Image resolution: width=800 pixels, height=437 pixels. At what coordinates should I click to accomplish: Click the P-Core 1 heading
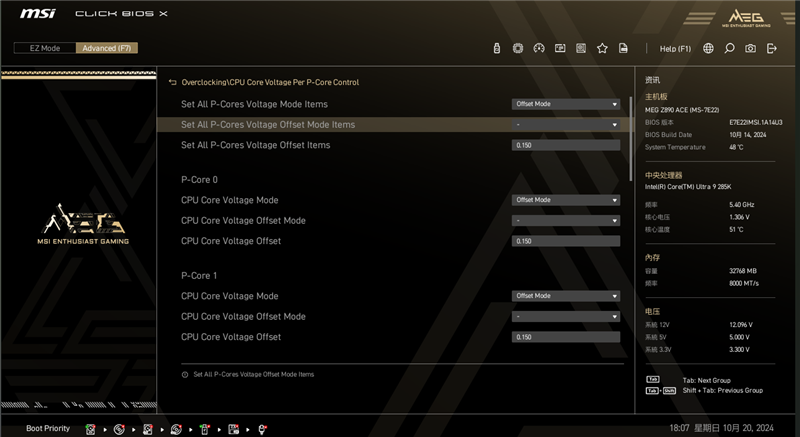click(199, 275)
